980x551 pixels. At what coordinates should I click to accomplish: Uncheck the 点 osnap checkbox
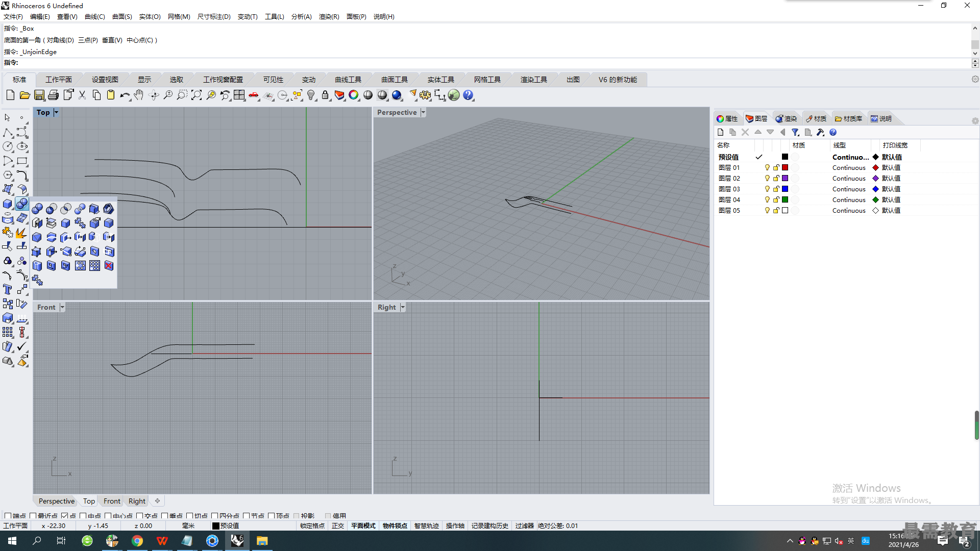(65, 516)
